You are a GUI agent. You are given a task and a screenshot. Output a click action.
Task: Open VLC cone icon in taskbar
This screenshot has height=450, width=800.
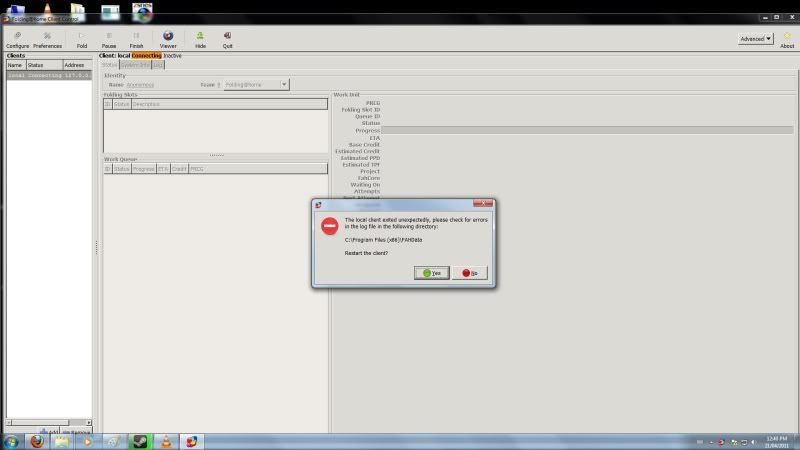pos(166,441)
